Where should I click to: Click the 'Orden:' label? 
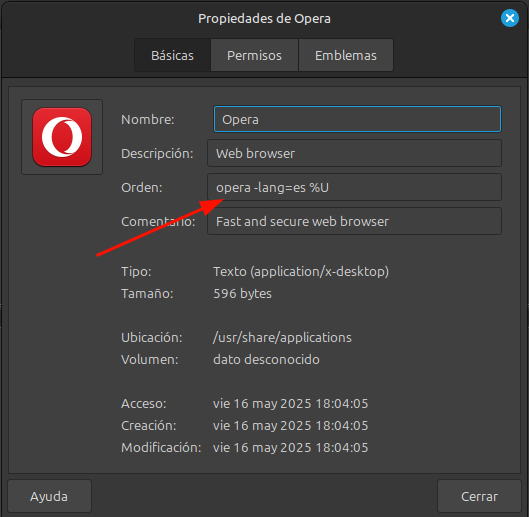(142, 188)
